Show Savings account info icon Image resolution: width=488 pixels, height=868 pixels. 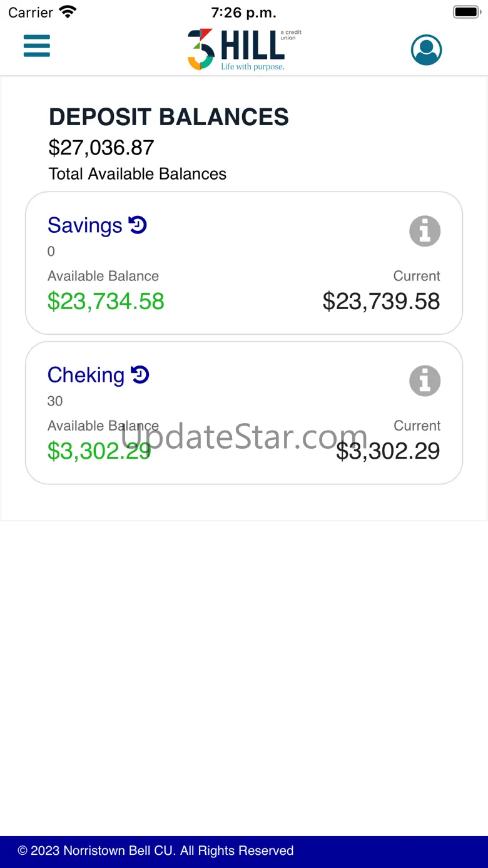point(425,231)
